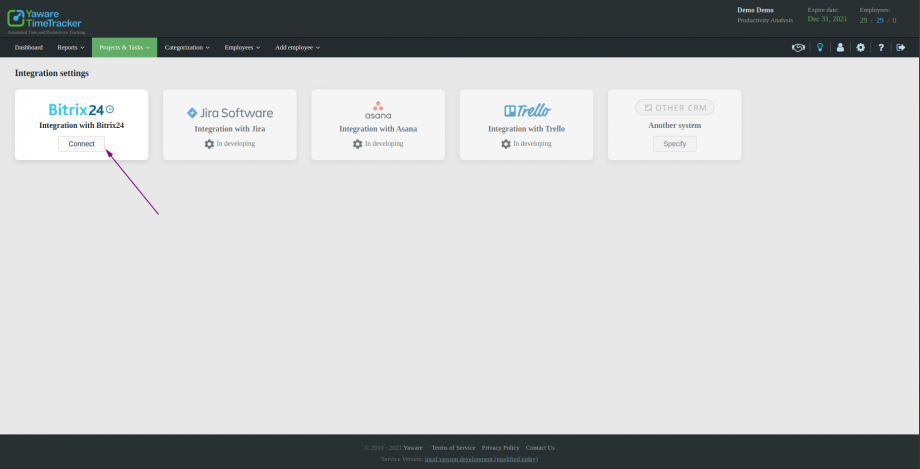
Task: Click the Integration with Trello label
Action: click(526, 129)
